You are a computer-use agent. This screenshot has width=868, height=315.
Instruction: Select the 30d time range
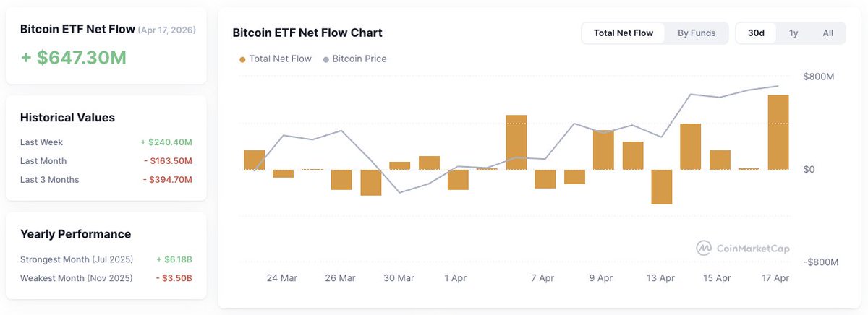pos(756,33)
